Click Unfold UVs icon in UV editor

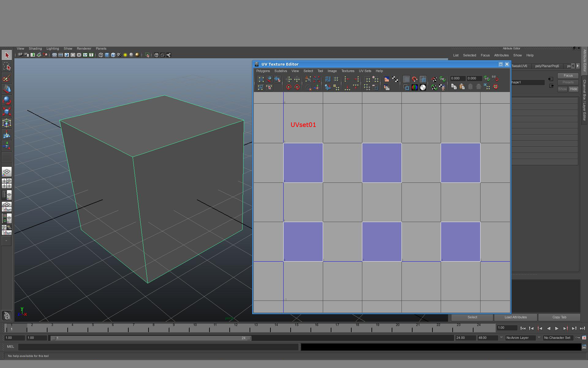(328, 87)
